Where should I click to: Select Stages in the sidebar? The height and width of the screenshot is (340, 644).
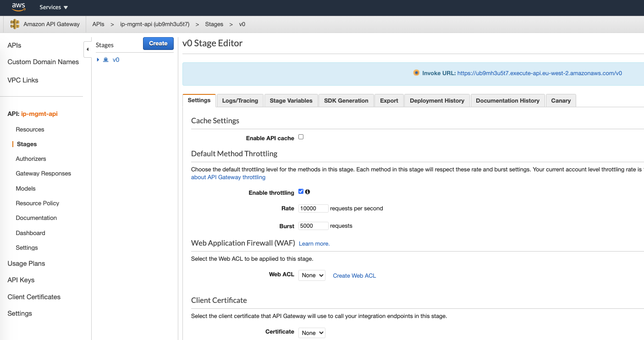point(27,144)
